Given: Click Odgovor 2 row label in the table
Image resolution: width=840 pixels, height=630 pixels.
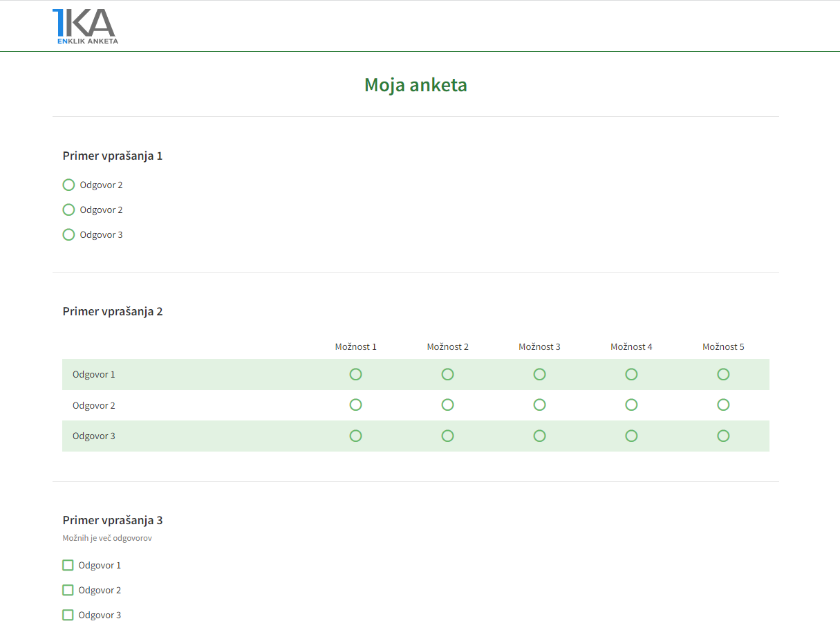Looking at the screenshot, I should click(x=94, y=405).
